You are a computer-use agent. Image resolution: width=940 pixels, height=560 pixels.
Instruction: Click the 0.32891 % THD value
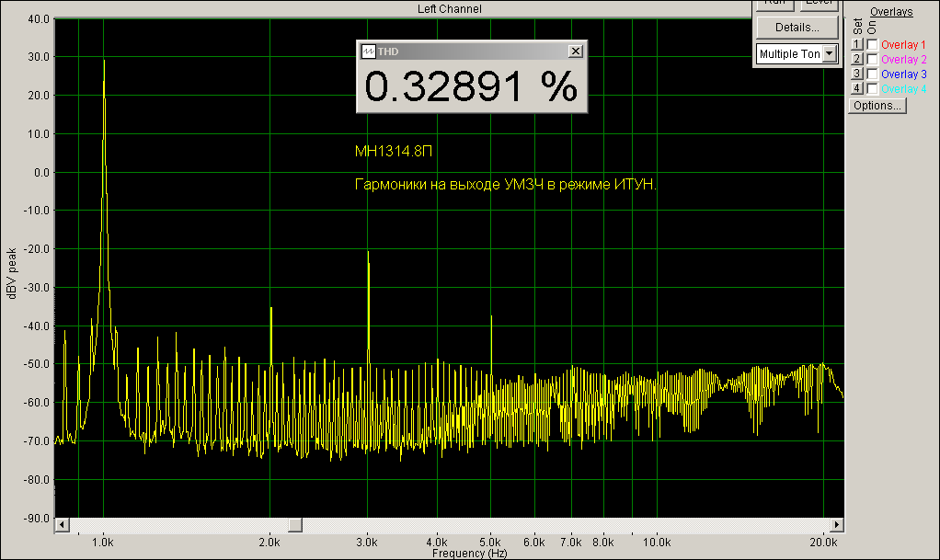[471, 86]
